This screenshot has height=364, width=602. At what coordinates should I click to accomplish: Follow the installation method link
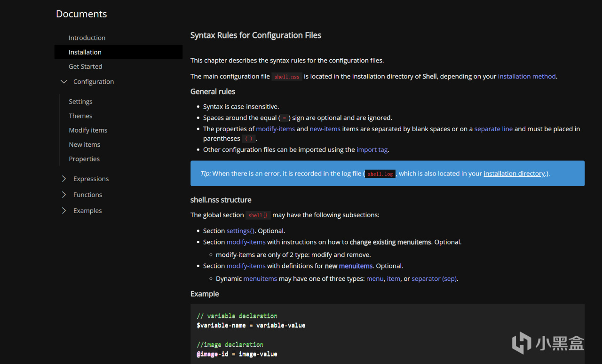[527, 76]
